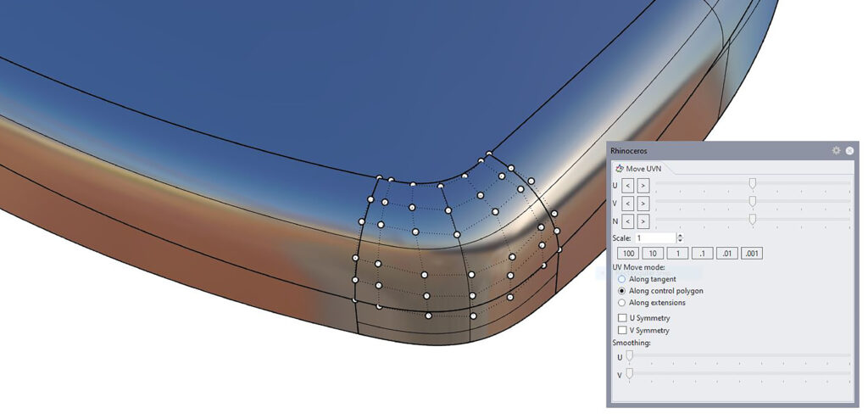
Task: Click the U increase arrow button
Action: tap(643, 185)
